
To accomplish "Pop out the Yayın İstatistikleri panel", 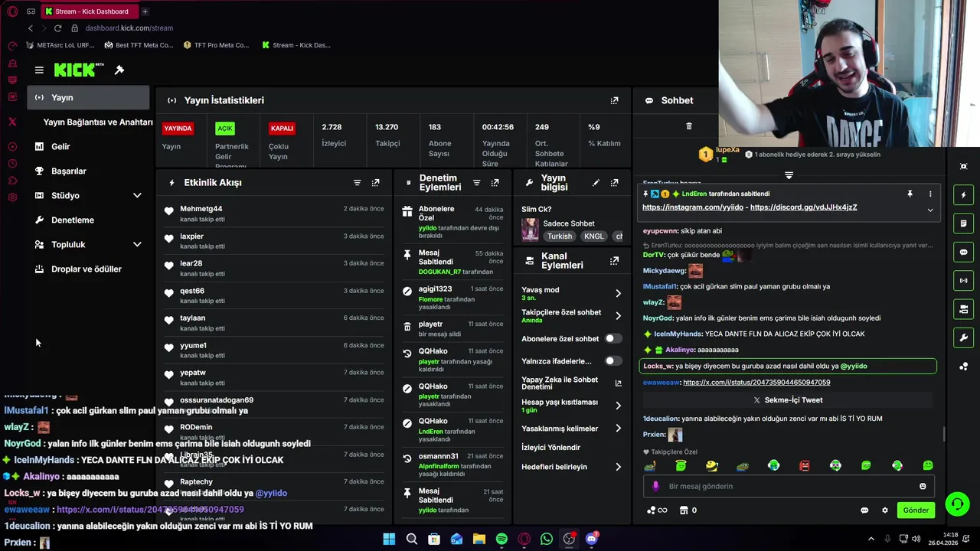I will pyautogui.click(x=614, y=100).
